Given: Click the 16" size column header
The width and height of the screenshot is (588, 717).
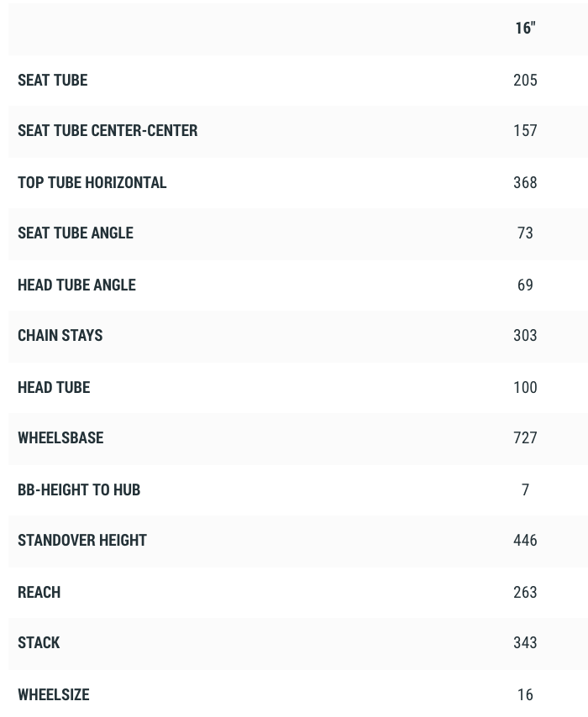Looking at the screenshot, I should [525, 29].
